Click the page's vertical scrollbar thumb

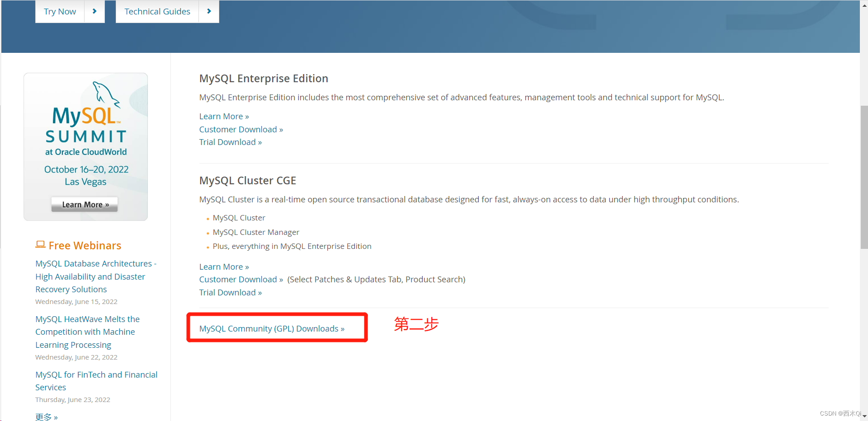point(864,177)
